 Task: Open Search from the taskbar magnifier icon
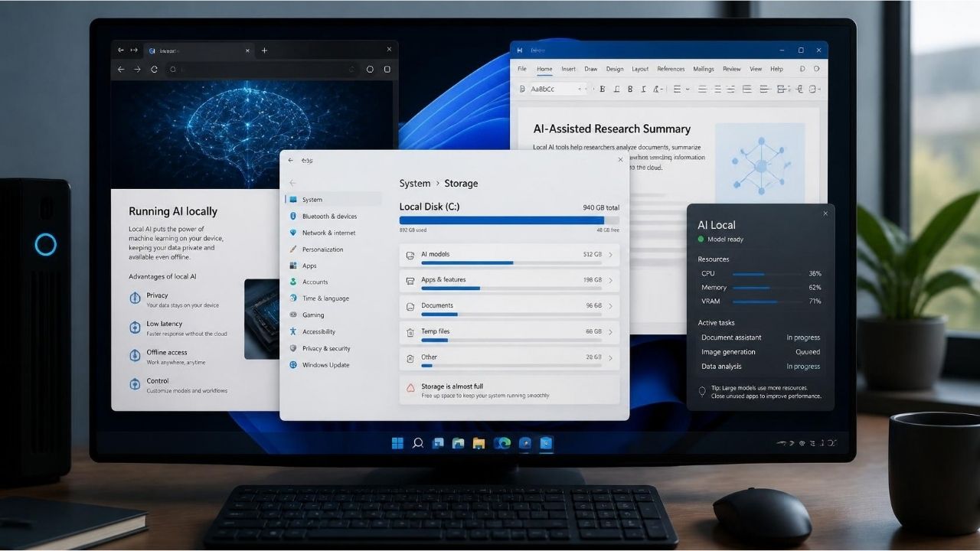pyautogui.click(x=418, y=442)
